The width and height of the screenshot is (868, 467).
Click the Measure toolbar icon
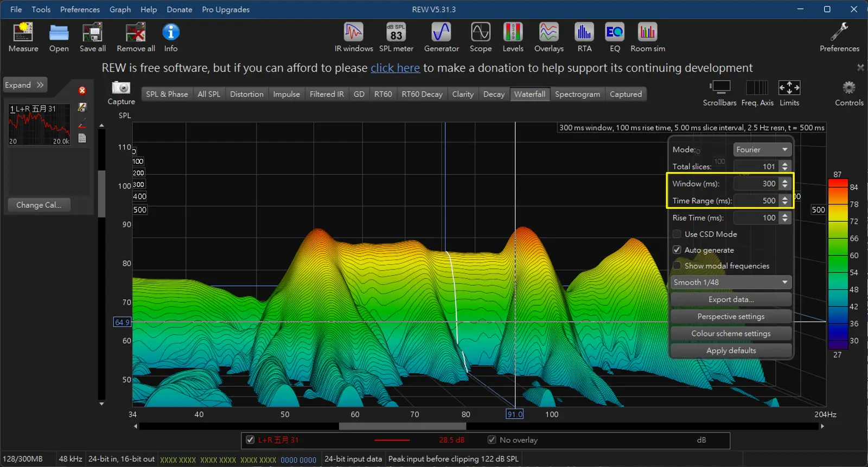tap(23, 33)
